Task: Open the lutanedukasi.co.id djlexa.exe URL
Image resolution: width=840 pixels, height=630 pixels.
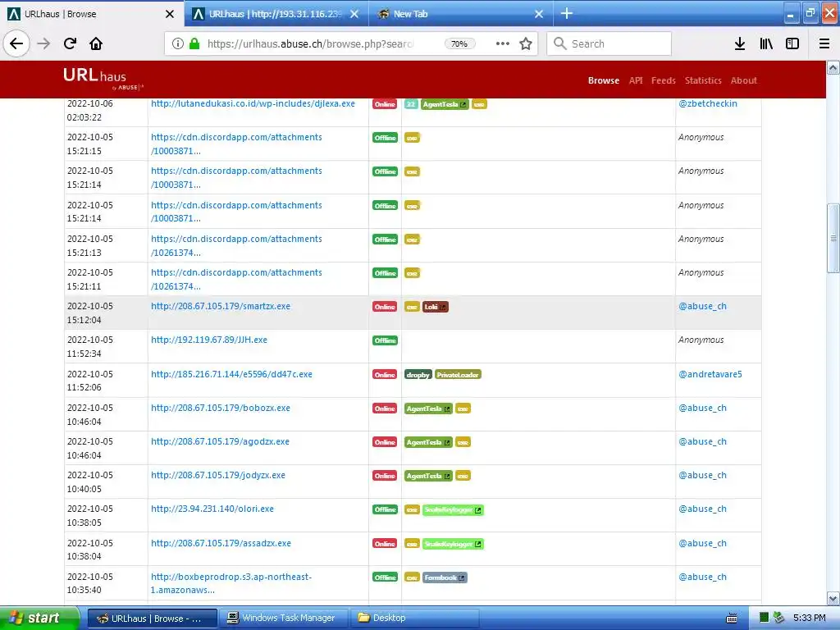Action: coord(253,103)
